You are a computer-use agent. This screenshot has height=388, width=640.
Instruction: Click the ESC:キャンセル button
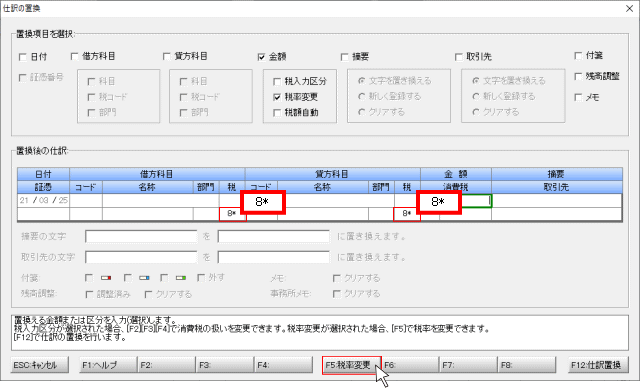pos(40,365)
